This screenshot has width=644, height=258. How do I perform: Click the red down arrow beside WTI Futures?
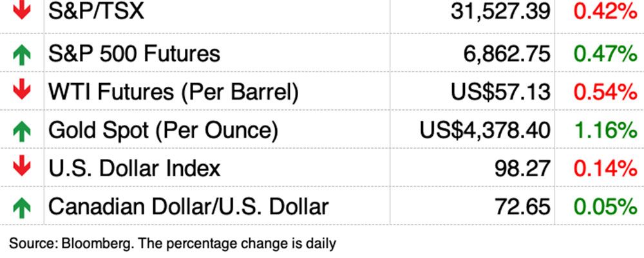click(22, 91)
